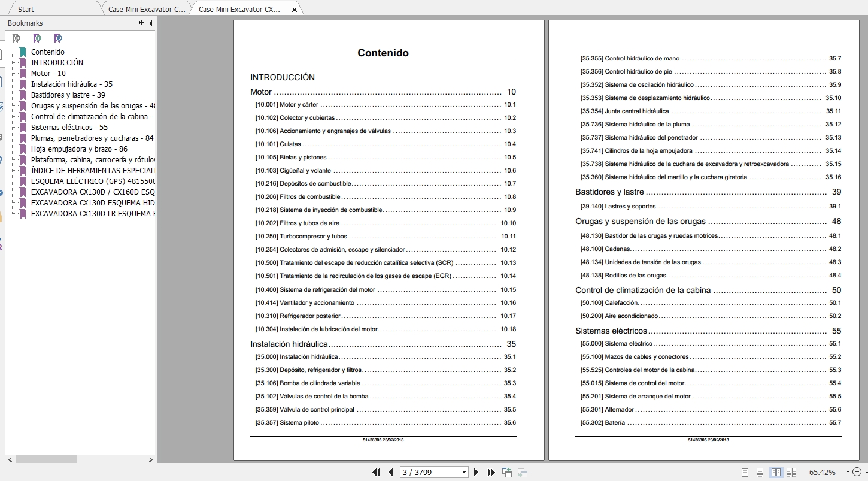Open EXCAVADORA CX130D ESQUEMA HID bookmark
This screenshot has width=868, height=481.
(93, 203)
